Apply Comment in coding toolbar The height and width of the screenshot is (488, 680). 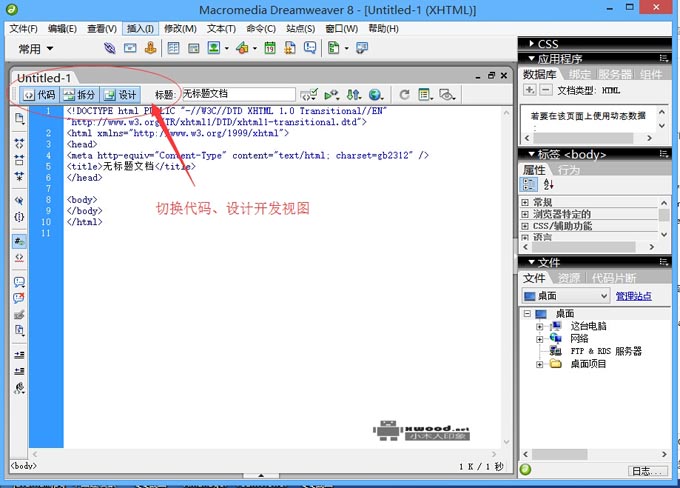[x=19, y=282]
